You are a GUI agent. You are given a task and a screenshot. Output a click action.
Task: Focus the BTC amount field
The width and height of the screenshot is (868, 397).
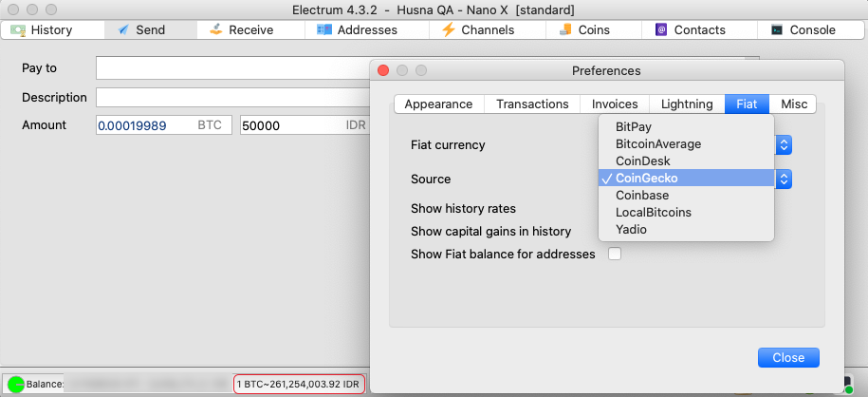pos(164,125)
